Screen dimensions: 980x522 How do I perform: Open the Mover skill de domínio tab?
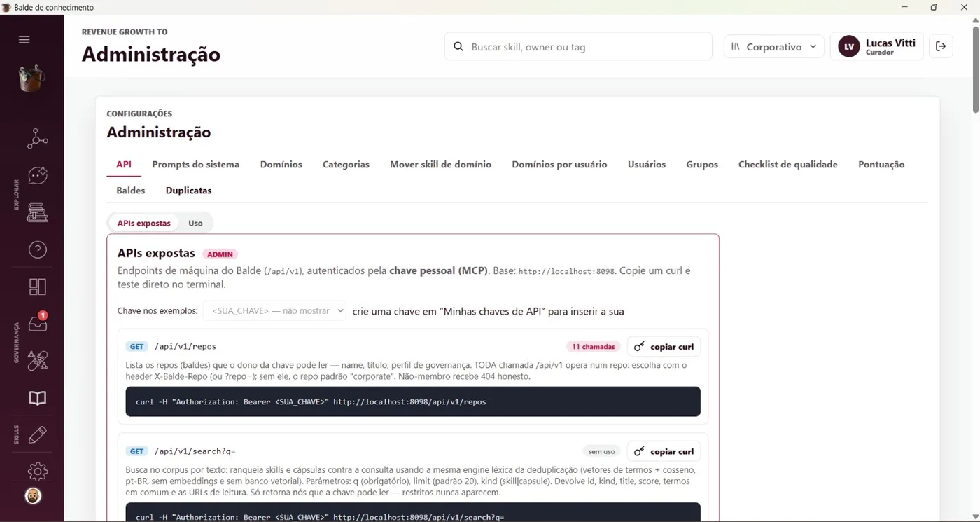[x=441, y=165]
